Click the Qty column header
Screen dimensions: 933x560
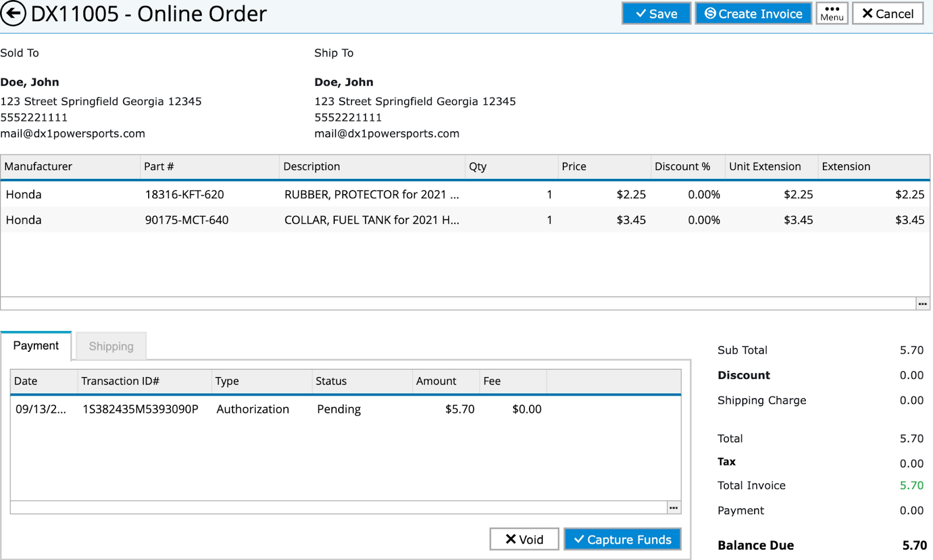pyautogui.click(x=511, y=167)
